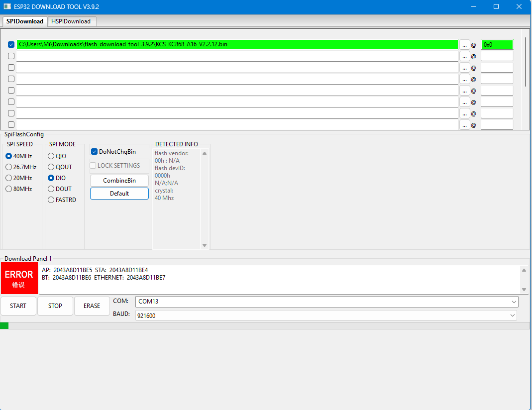Disable the DoNotChgBin checkbox

click(x=95, y=152)
